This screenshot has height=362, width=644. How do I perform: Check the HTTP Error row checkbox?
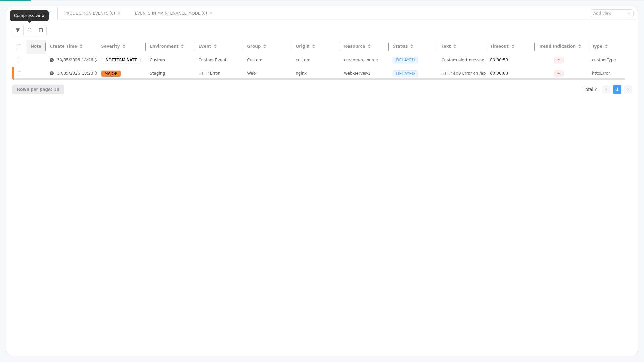coord(19,74)
